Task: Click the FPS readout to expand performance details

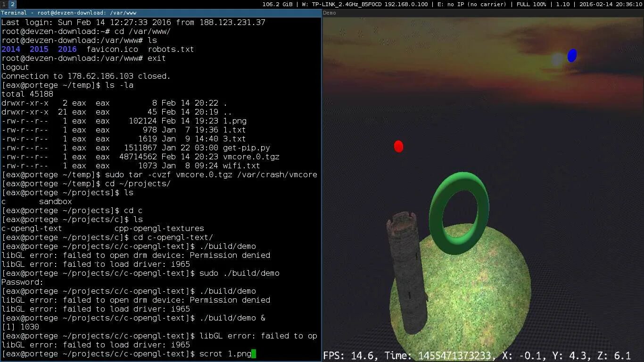Action: click(x=349, y=355)
